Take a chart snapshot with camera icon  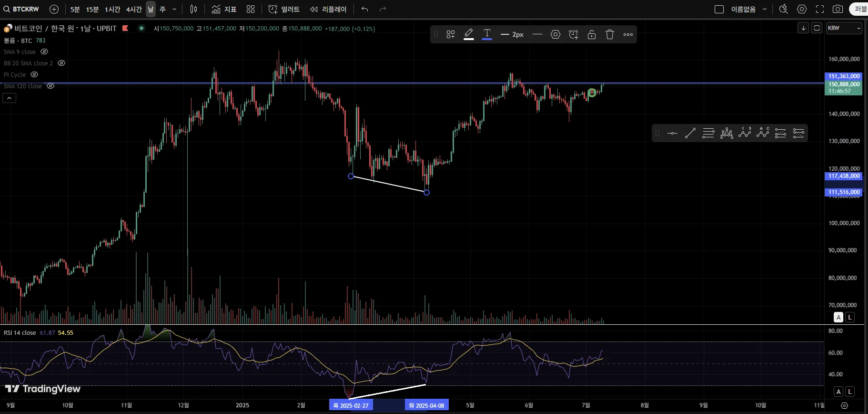(x=838, y=9)
